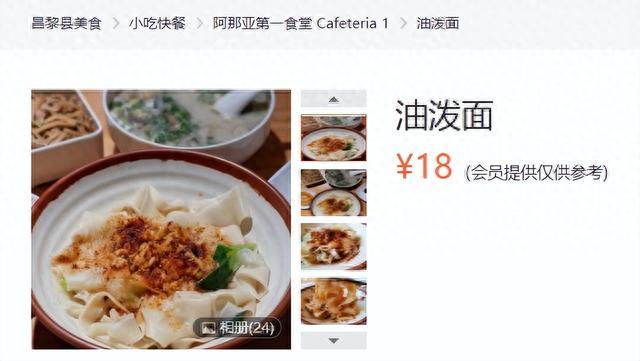
Task: Select the first noodle thumbnail
Action: (x=333, y=138)
